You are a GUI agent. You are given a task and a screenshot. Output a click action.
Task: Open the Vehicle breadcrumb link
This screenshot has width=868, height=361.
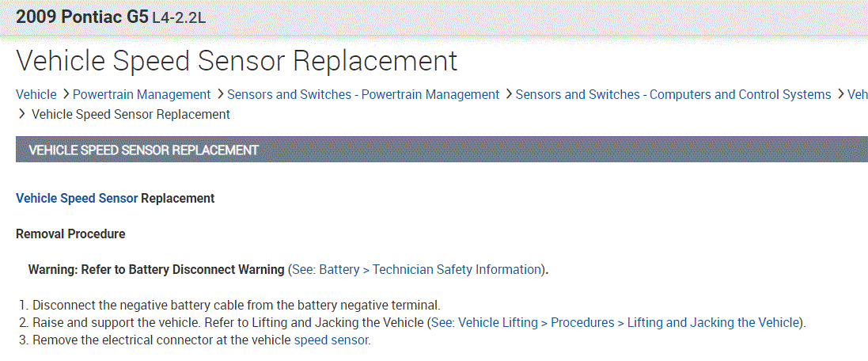(x=36, y=94)
